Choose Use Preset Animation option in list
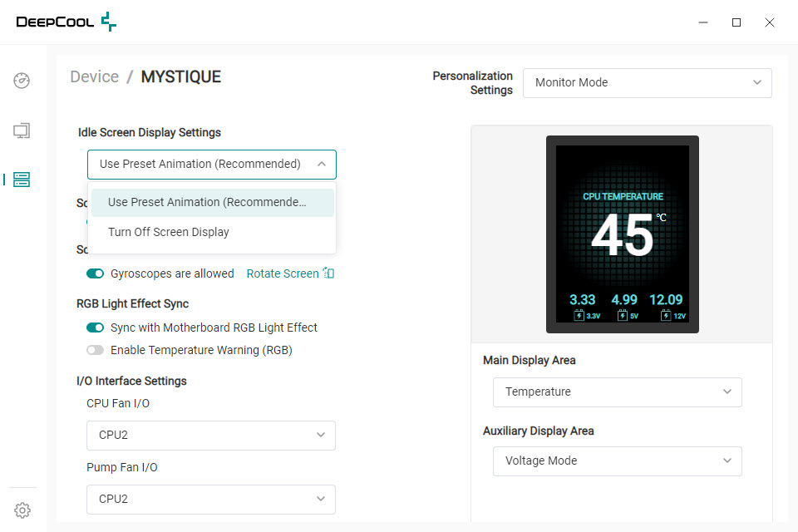798x532 pixels. point(213,203)
